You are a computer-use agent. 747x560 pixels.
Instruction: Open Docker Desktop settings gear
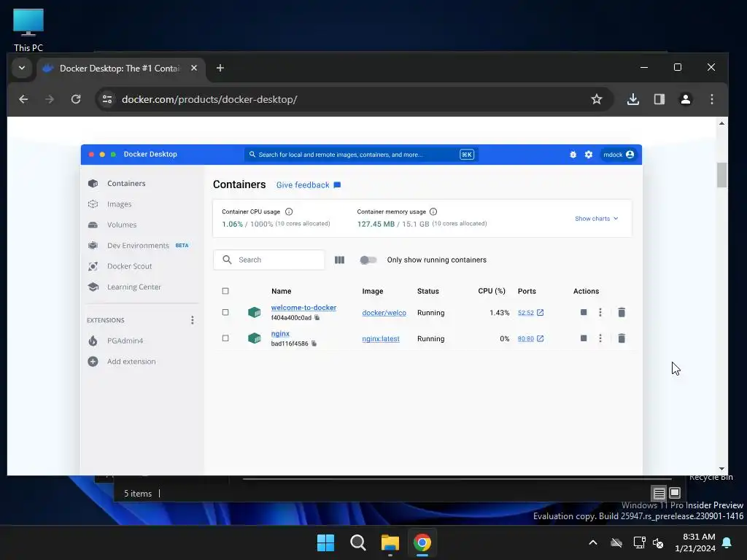(x=589, y=155)
